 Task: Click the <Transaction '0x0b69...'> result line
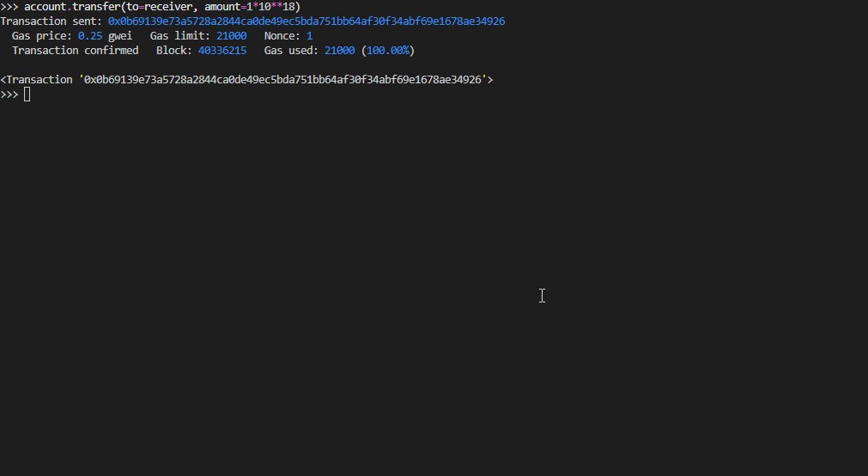click(246, 80)
